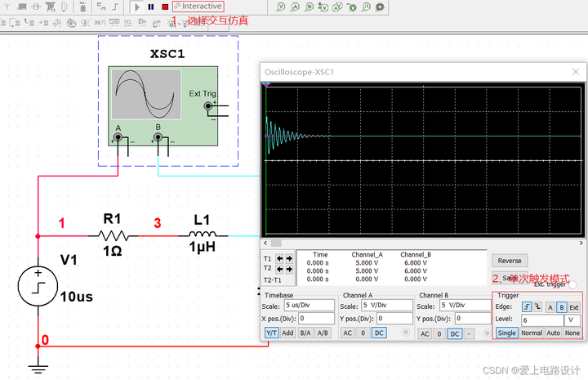Move T1 cursor left with arrow
The width and height of the screenshot is (588, 380).
click(x=279, y=258)
